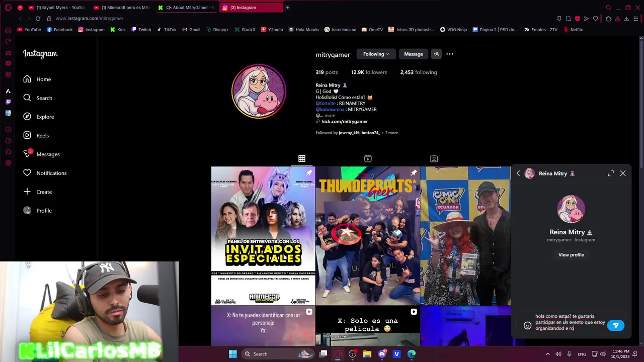Send the typed chat message

click(x=615, y=325)
